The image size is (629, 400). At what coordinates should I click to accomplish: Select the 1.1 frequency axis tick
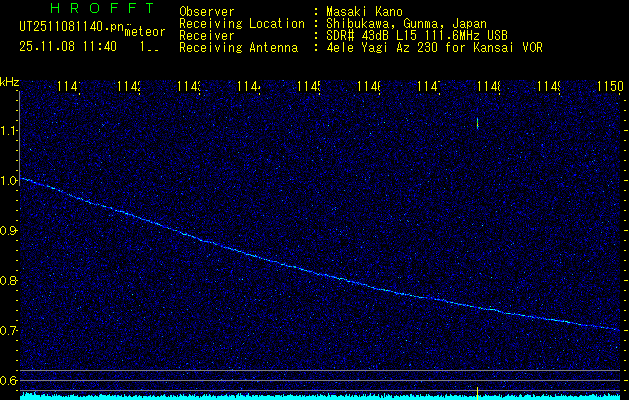9,130
